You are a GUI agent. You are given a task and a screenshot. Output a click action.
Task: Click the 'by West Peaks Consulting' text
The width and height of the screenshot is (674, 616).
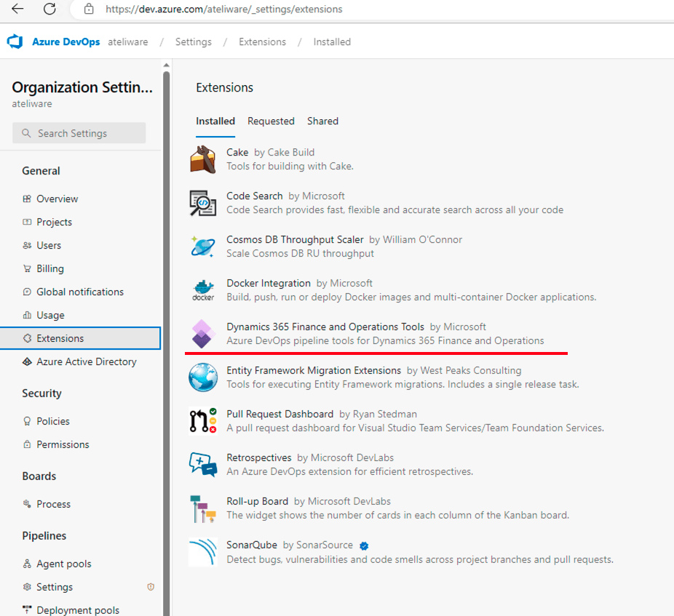pos(464,370)
